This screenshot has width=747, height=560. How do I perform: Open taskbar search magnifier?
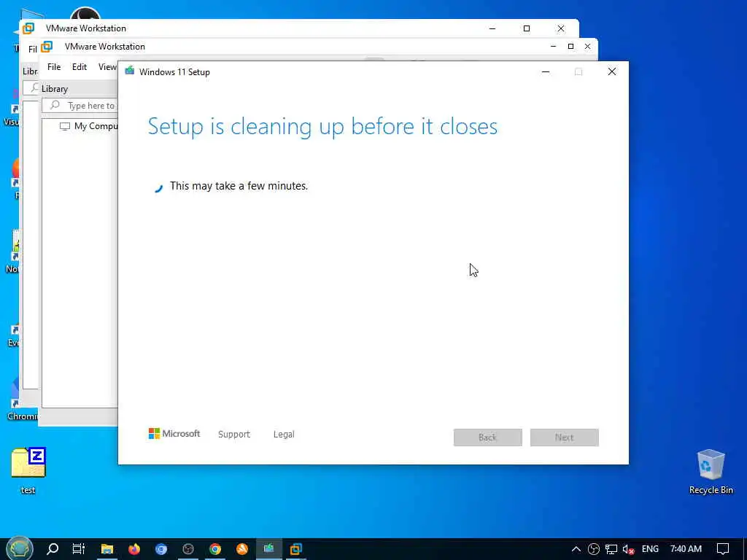click(53, 549)
